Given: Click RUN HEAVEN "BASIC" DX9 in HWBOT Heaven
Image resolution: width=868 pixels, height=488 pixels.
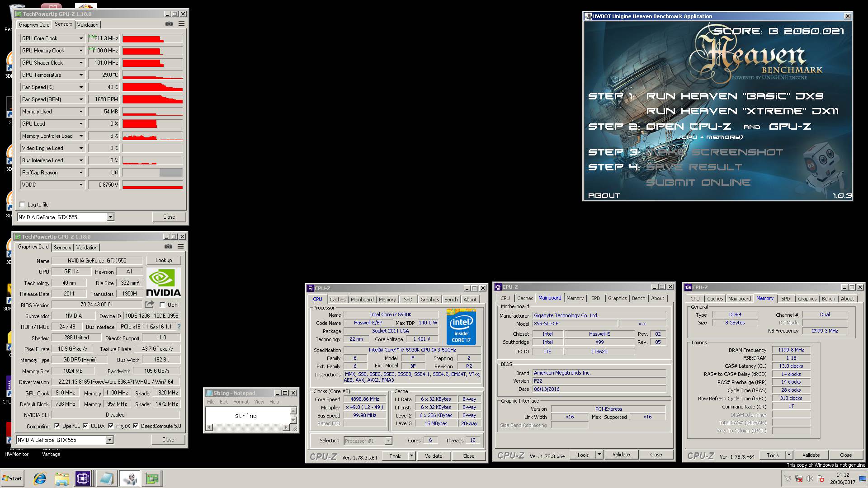Looking at the screenshot, I should pyautogui.click(x=735, y=96).
